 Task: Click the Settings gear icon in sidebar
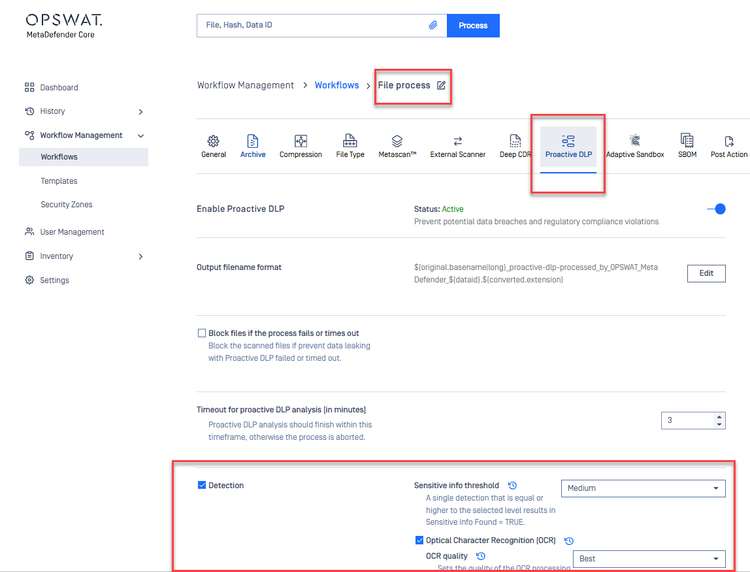pos(30,280)
